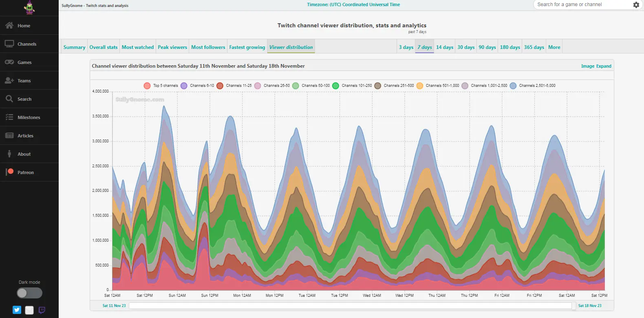The height and width of the screenshot is (318, 644).
Task: Expand the chart with Expand link
Action: click(604, 66)
